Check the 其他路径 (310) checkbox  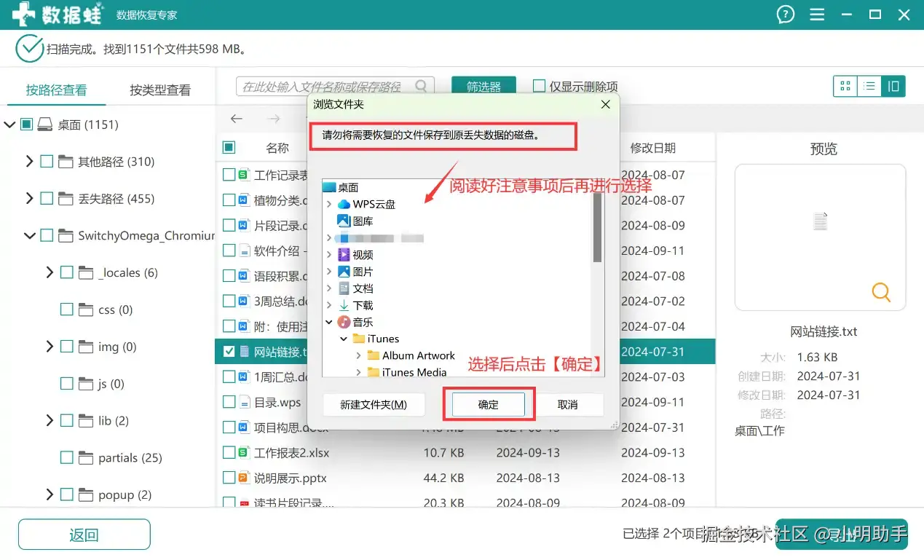point(47,162)
